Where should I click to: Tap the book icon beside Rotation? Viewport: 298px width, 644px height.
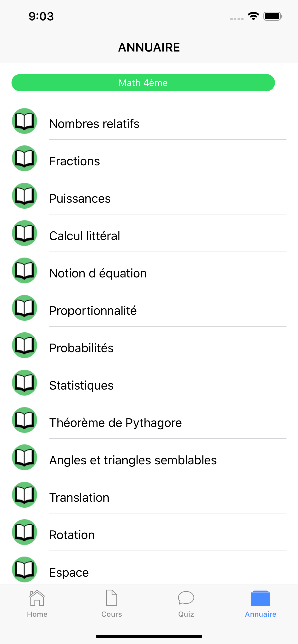[x=24, y=532]
